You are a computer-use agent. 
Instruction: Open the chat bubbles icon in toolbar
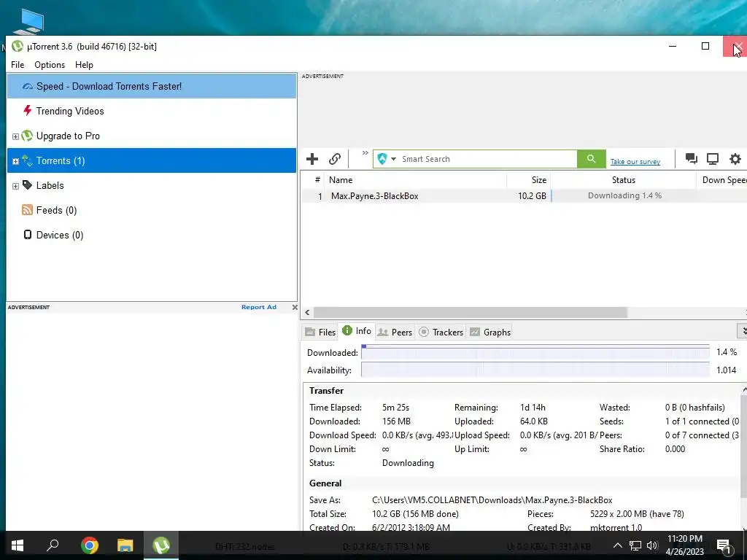692,158
